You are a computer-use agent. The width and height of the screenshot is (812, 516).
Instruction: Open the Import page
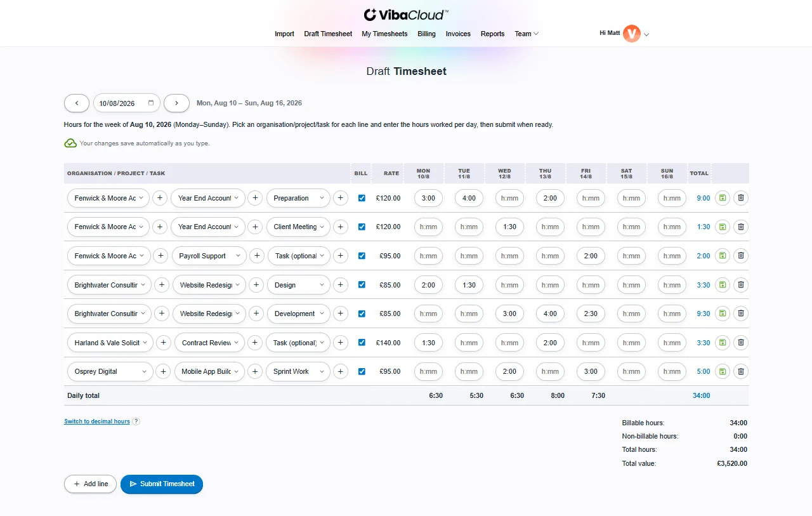(284, 34)
